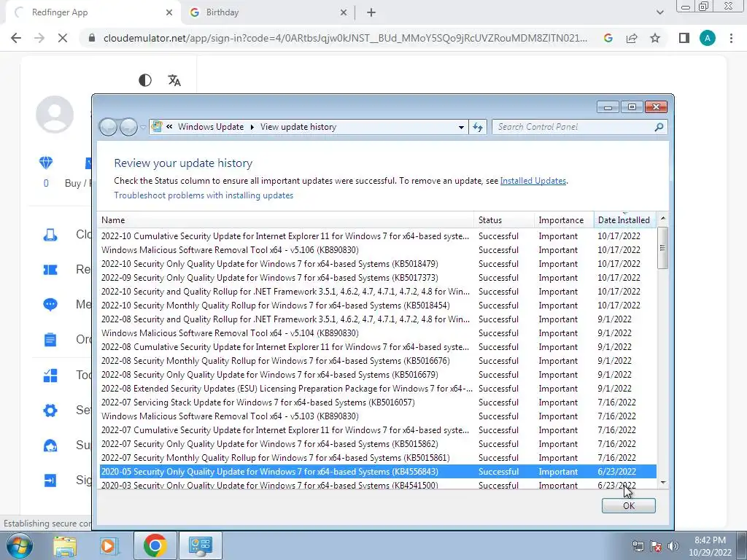The width and height of the screenshot is (747, 560).
Task: Open the Action Center flag icon
Action: 656,546
